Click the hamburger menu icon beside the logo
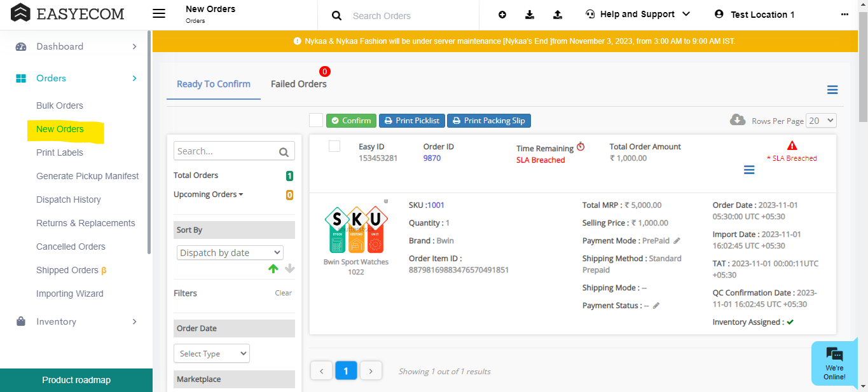Screen dimensions: 868x392 tap(159, 14)
